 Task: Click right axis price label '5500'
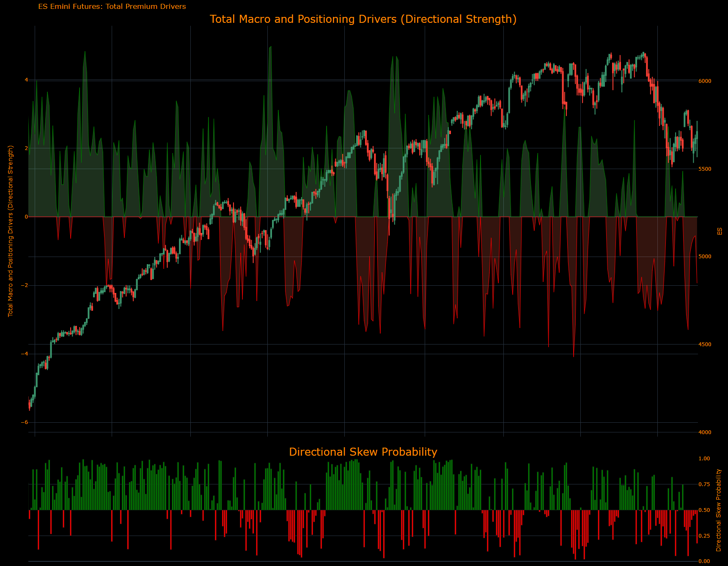(x=705, y=169)
